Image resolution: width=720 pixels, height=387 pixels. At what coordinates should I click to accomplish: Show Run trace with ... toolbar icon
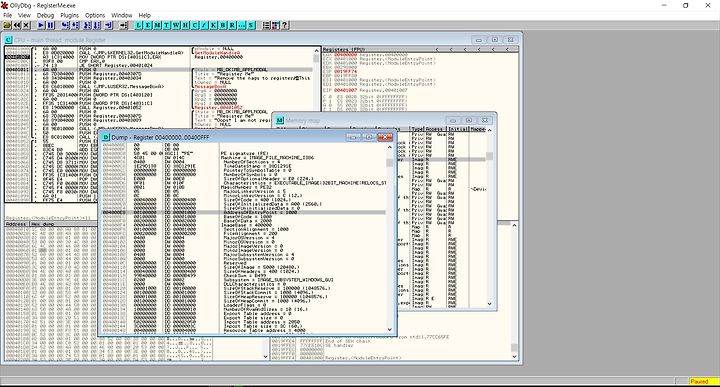click(x=242, y=25)
